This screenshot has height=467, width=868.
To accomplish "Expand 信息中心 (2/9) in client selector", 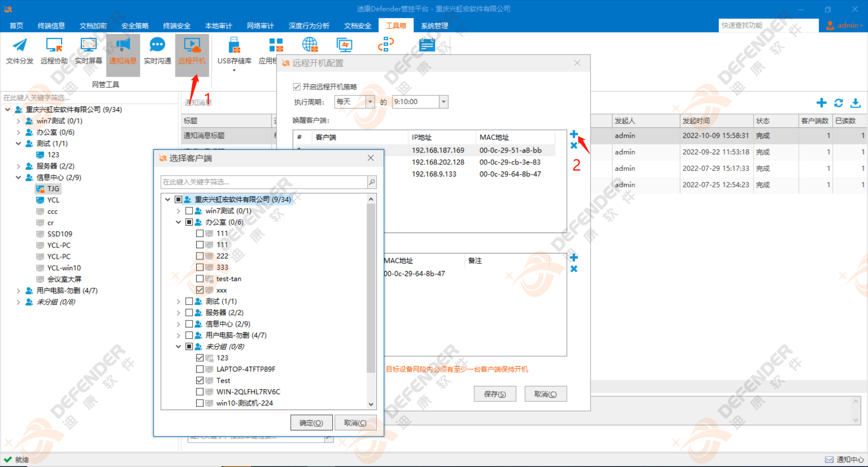I will [x=178, y=324].
